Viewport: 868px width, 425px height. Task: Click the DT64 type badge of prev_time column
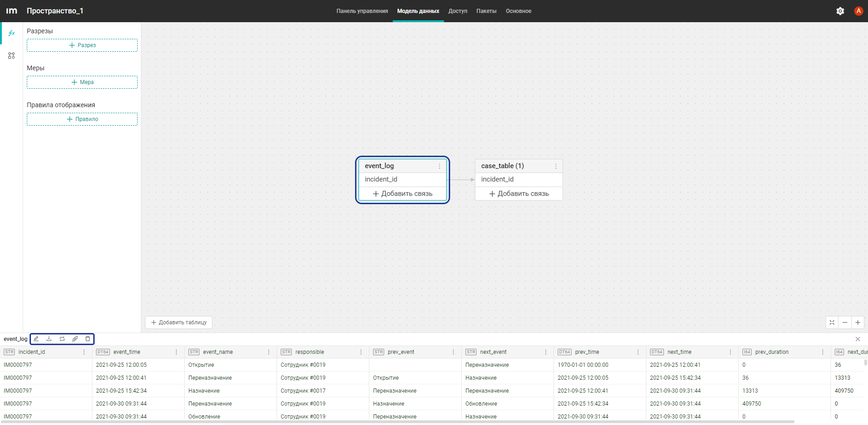click(x=565, y=352)
